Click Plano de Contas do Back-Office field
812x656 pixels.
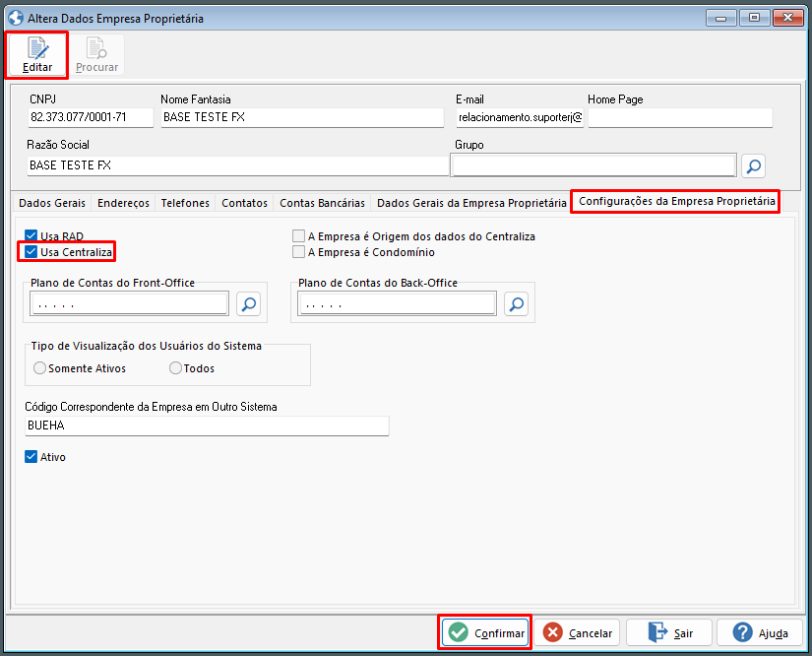click(x=398, y=303)
